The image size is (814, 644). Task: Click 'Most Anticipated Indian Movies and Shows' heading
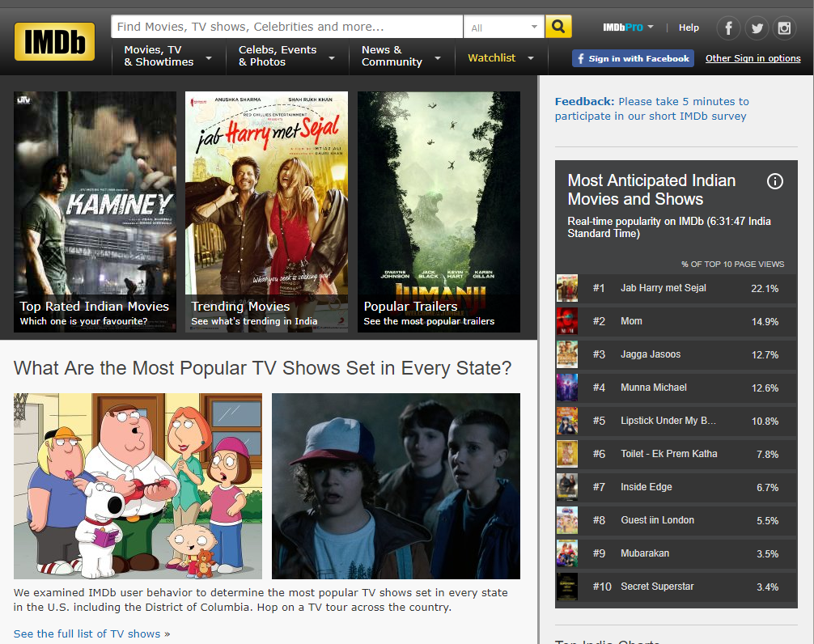[x=651, y=190]
